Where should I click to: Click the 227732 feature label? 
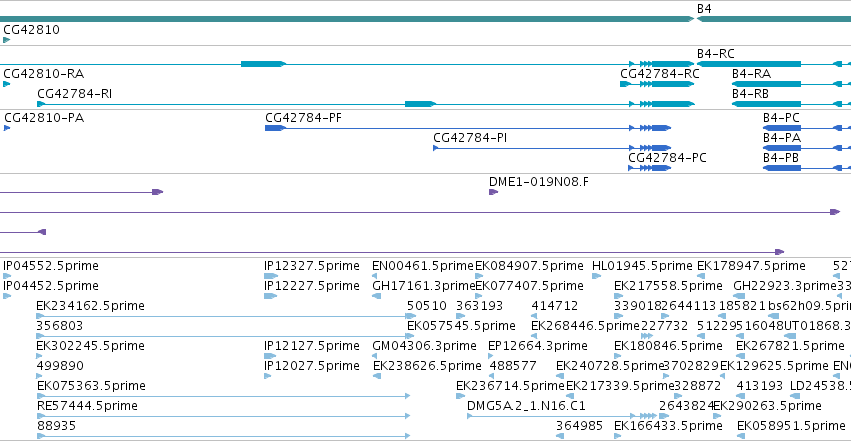click(x=664, y=326)
